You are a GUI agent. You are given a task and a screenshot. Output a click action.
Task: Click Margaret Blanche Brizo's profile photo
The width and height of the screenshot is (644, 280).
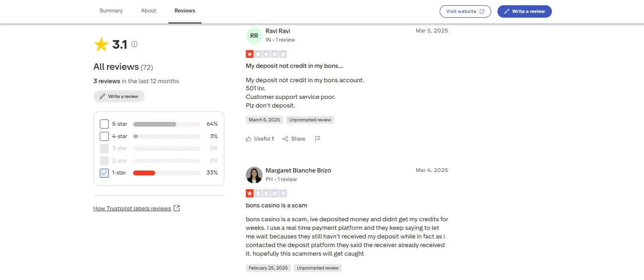(254, 175)
